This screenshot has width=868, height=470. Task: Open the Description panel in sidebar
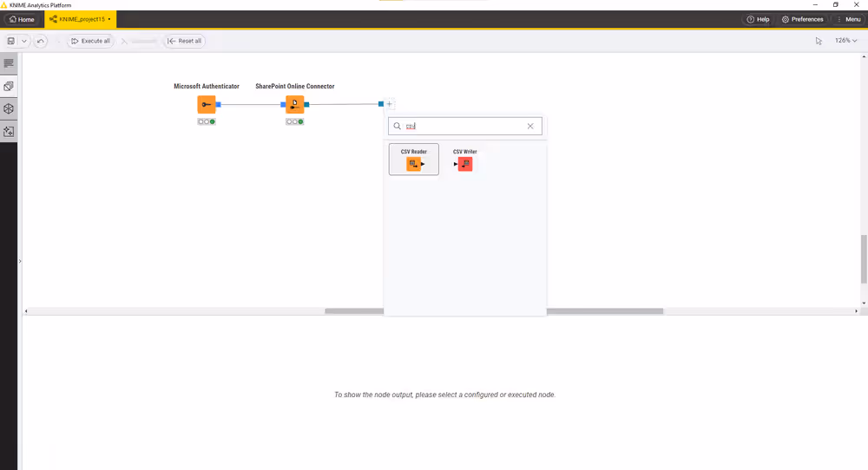pos(9,63)
